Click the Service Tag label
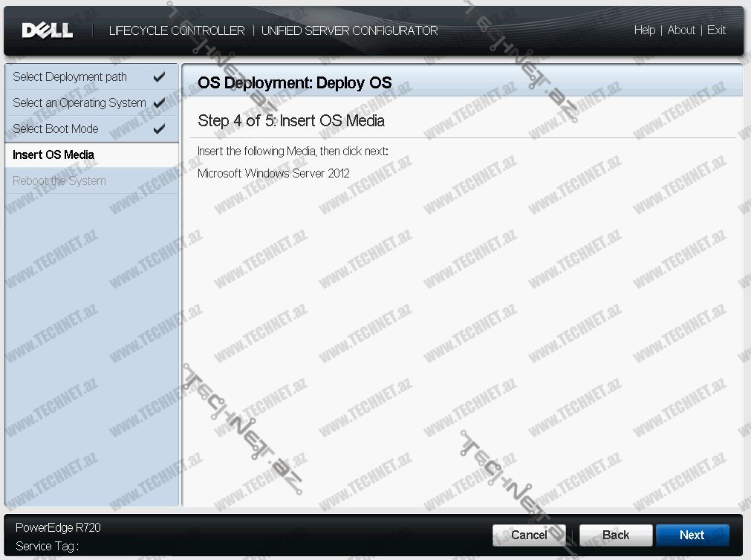The image size is (751, 560). click(x=47, y=546)
